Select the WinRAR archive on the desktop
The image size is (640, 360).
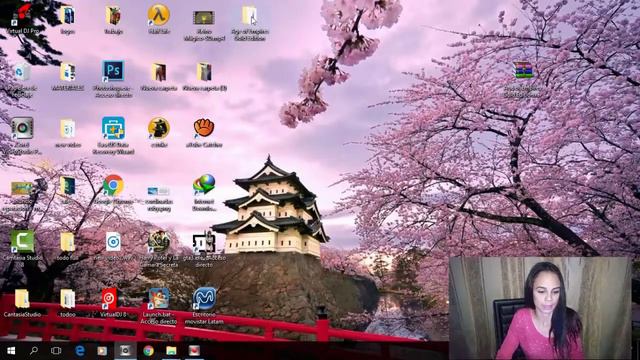point(523,79)
